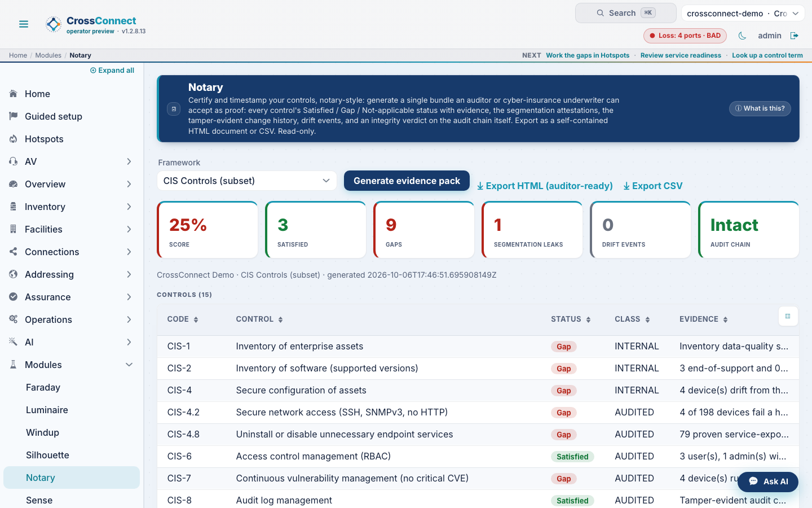Click the Inventory server icon
Viewport: 812px width, 508px height.
[14, 207]
